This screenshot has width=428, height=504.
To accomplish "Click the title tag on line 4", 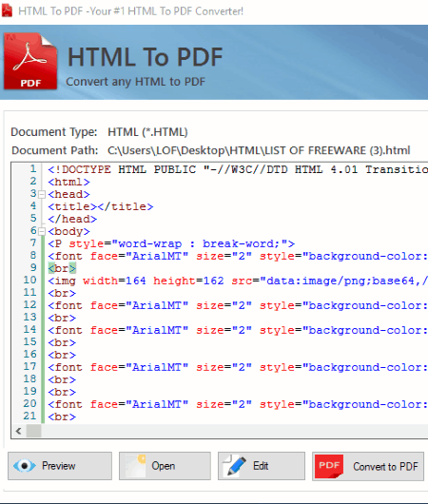I will coord(101,206).
